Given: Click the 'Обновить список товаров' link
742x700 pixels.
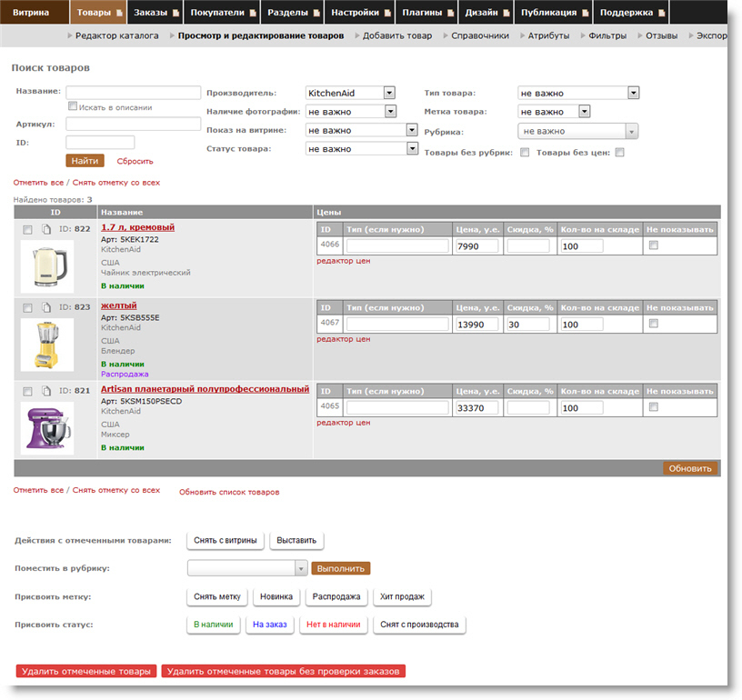Looking at the screenshot, I should point(229,492).
